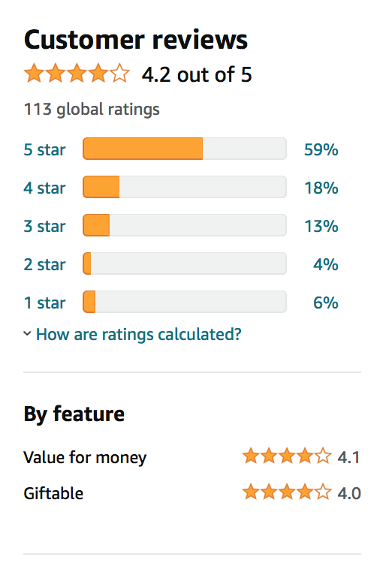The image size is (381, 572).
Task: Select the 59% percentage link
Action: point(321,150)
